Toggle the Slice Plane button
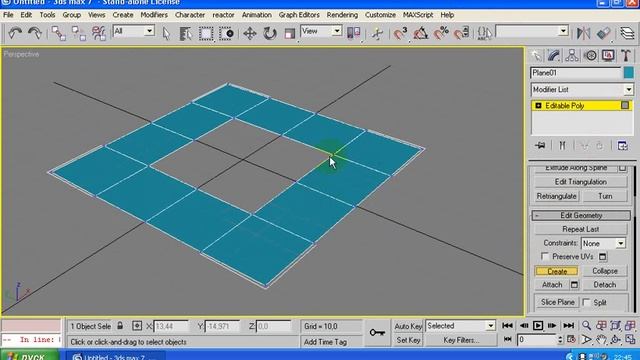Screen dimensions: 640x360 coord(558,302)
